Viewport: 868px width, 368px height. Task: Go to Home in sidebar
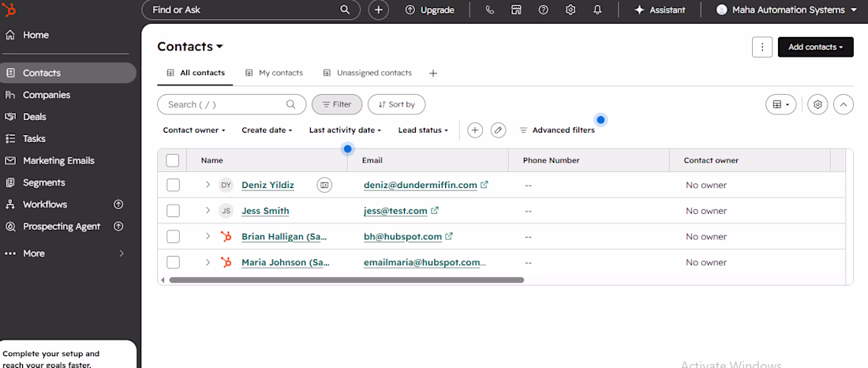tap(36, 35)
